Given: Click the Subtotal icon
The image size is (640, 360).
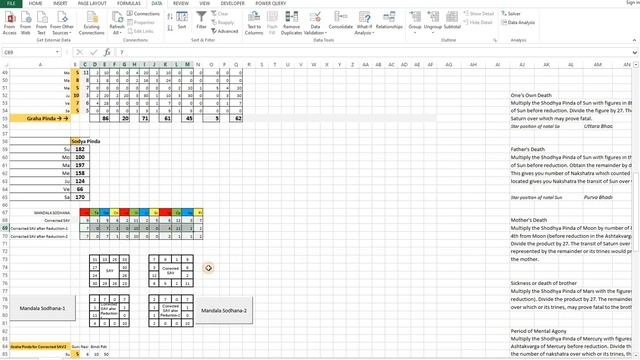Looking at the screenshot, I should tap(452, 20).
